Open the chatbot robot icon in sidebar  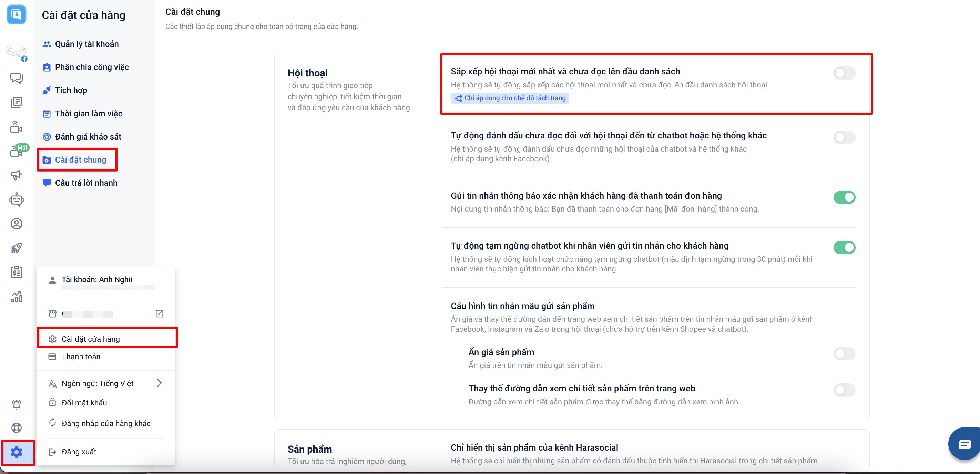click(x=16, y=199)
